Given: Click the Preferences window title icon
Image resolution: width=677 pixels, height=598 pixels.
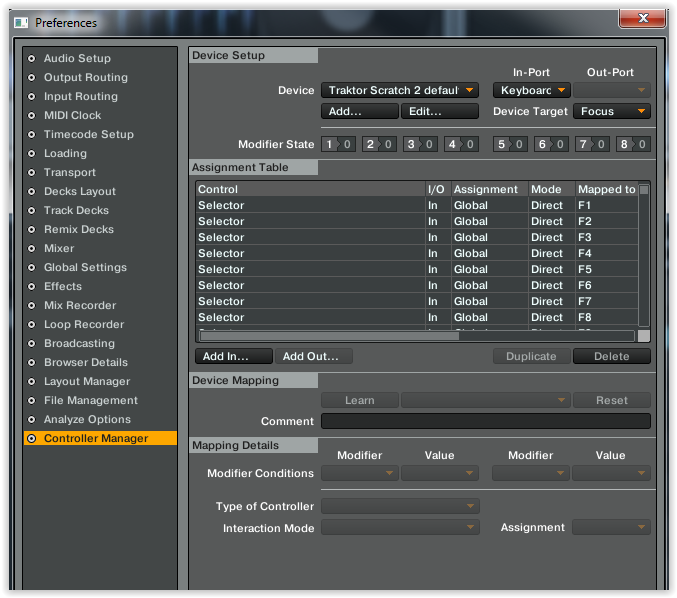Looking at the screenshot, I should pyautogui.click(x=21, y=22).
